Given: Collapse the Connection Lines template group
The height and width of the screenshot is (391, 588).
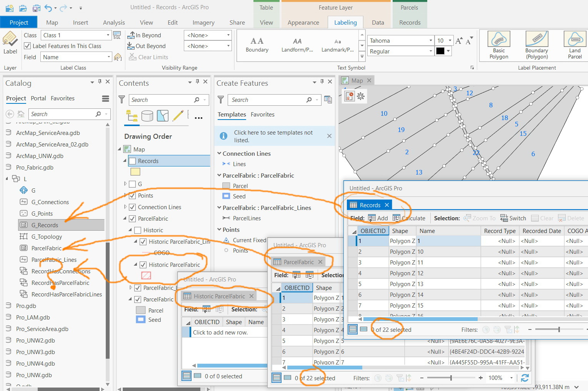Looking at the screenshot, I should (219, 153).
